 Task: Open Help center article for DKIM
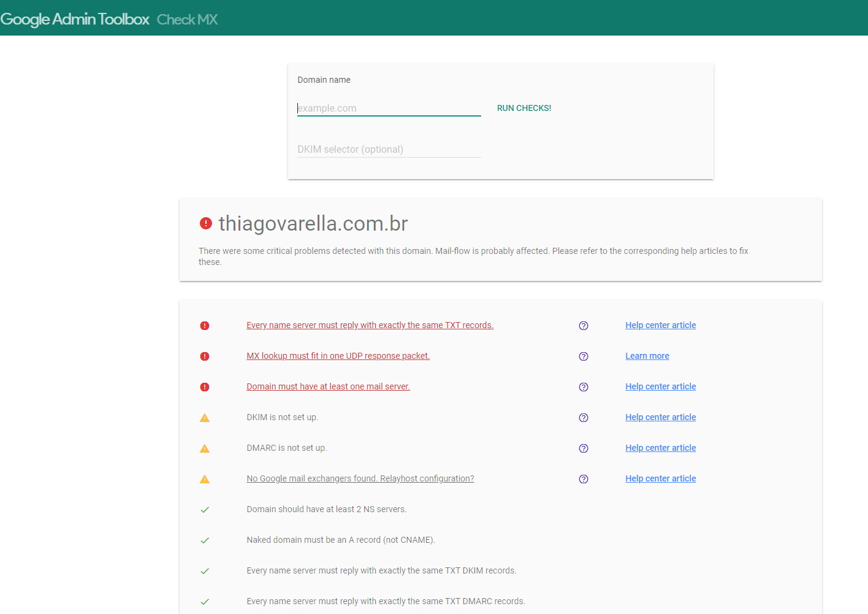coord(660,417)
